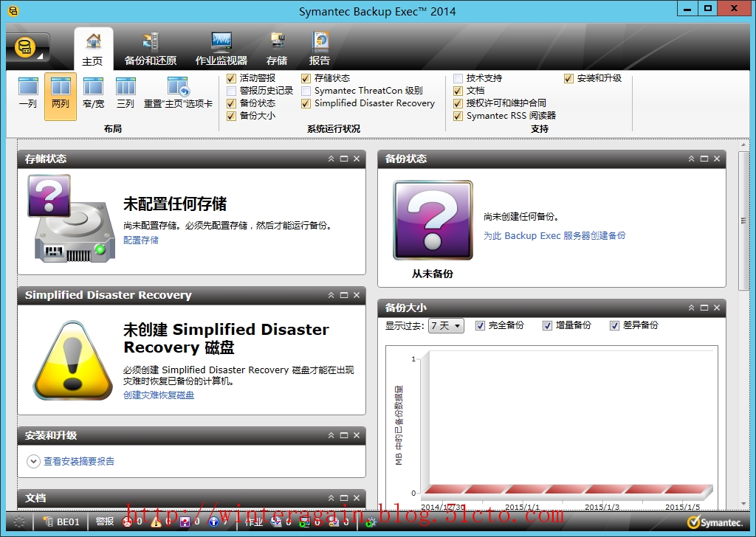Collapse the 安装和升级 panel

point(331,435)
